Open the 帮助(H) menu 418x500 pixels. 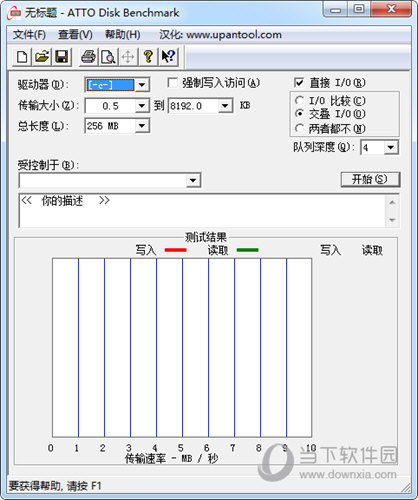pos(123,35)
